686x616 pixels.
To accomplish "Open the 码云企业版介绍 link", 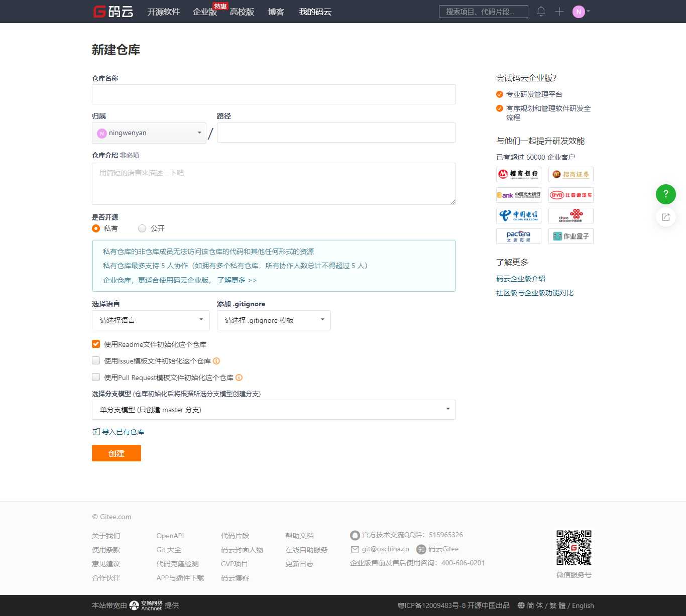I will (521, 279).
